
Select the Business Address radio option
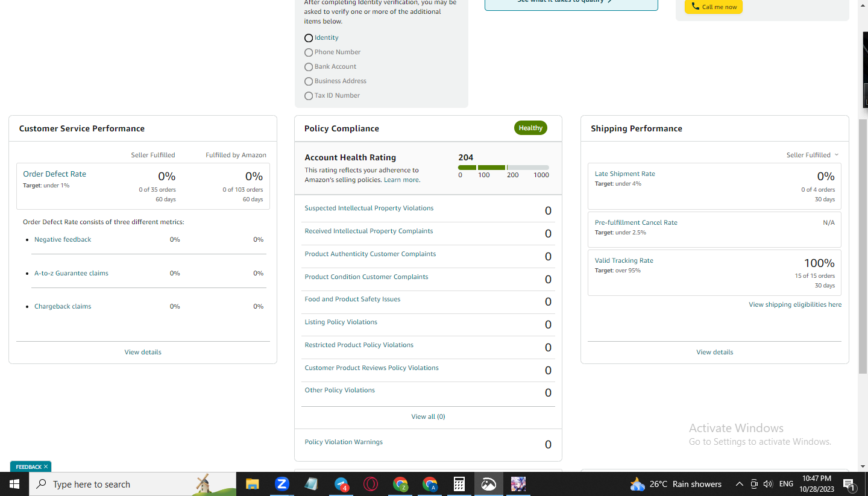coord(309,81)
